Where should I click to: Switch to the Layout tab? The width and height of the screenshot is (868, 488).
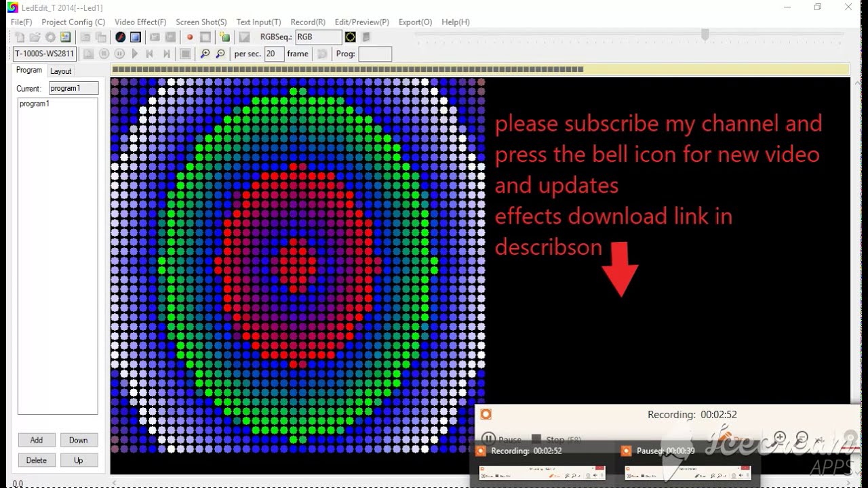coord(61,71)
